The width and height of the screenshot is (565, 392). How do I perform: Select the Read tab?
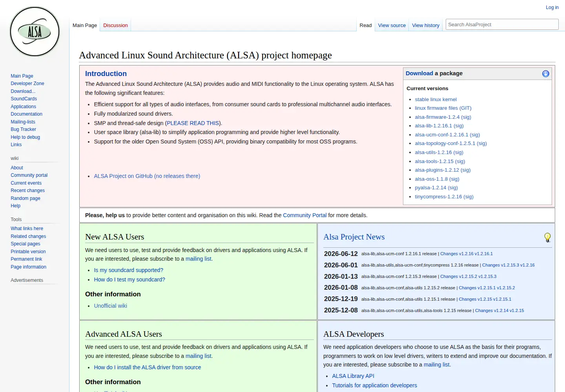(365, 25)
